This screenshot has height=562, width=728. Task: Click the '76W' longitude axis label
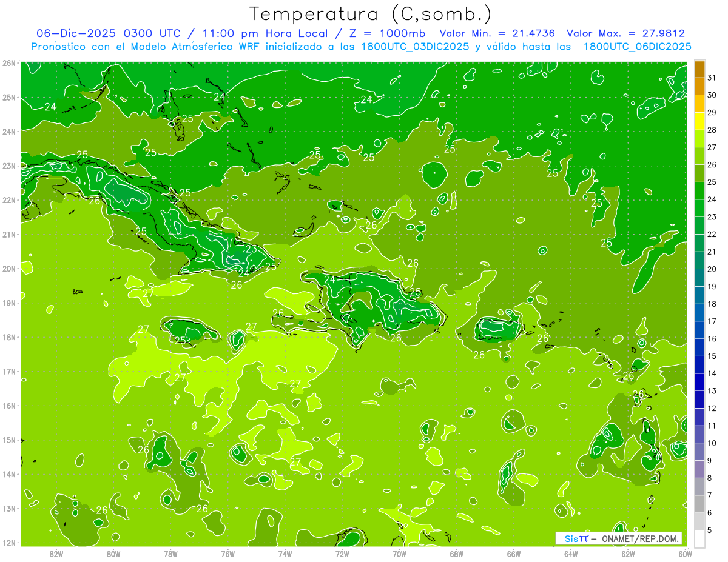pyautogui.click(x=228, y=554)
